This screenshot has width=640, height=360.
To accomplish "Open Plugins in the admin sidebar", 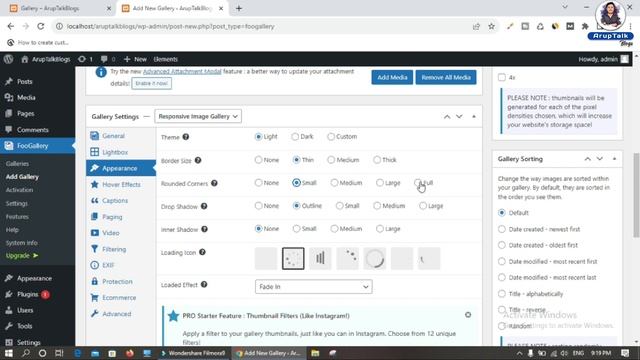I will 27,294.
